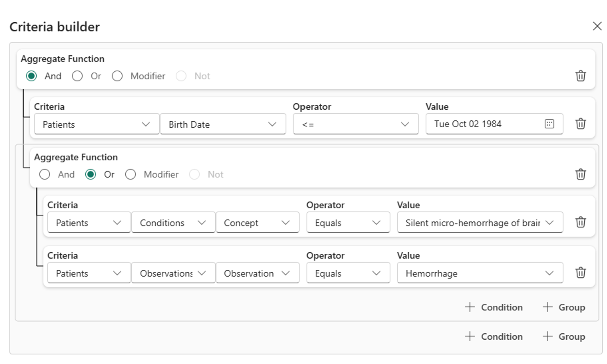Click the trash icon on the Or aggregate function
This screenshot has height=364, width=607.
tap(580, 173)
